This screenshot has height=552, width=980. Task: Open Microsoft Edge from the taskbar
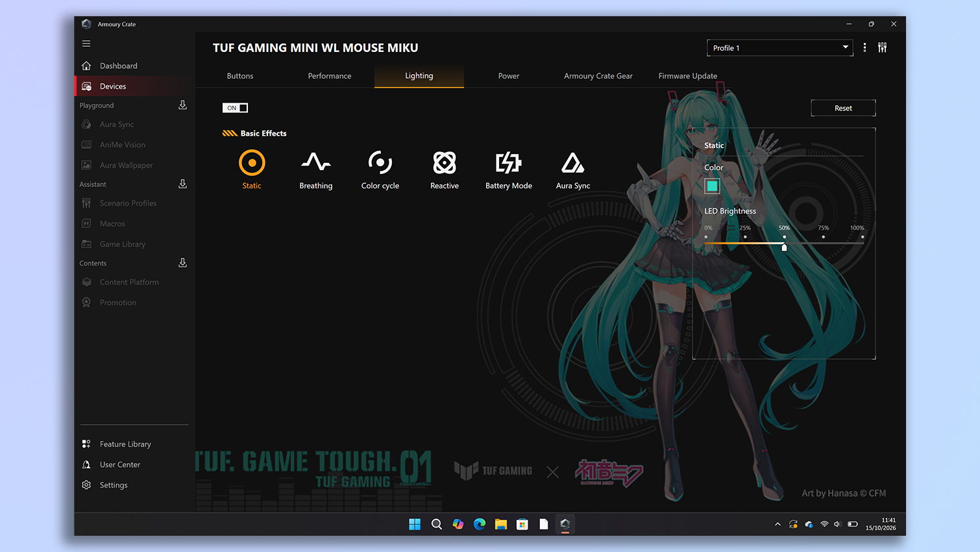[480, 524]
